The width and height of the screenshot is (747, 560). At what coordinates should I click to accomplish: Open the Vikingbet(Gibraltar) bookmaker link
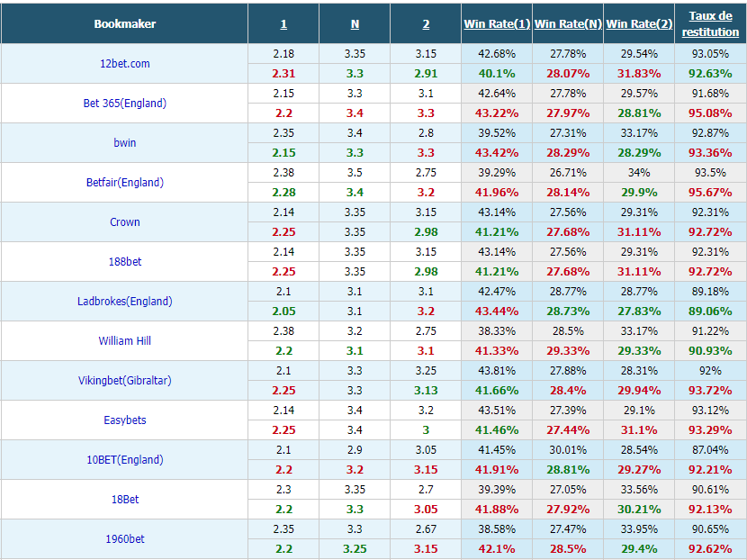(x=125, y=380)
